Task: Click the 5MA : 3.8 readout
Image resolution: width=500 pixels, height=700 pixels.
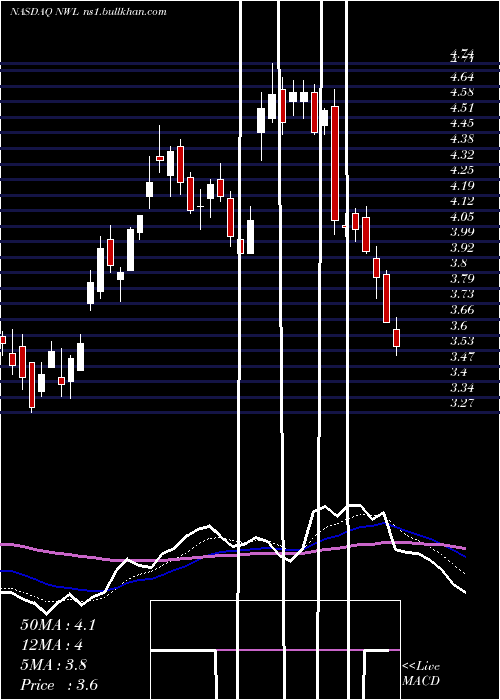Action: click(54, 665)
